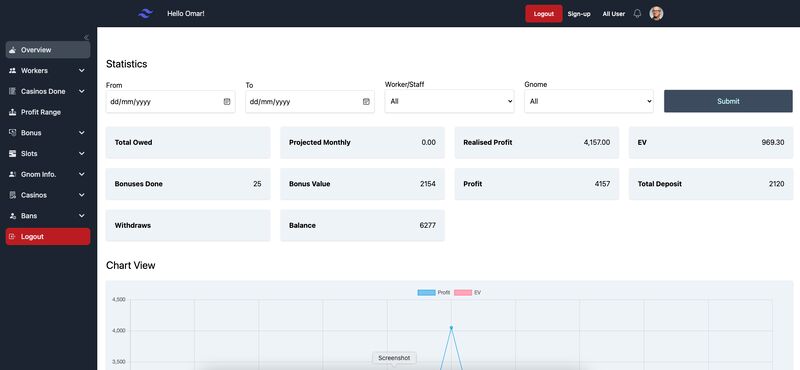Viewport: 800px width, 370px height.
Task: Open calendar picker in To field
Action: [x=366, y=102]
